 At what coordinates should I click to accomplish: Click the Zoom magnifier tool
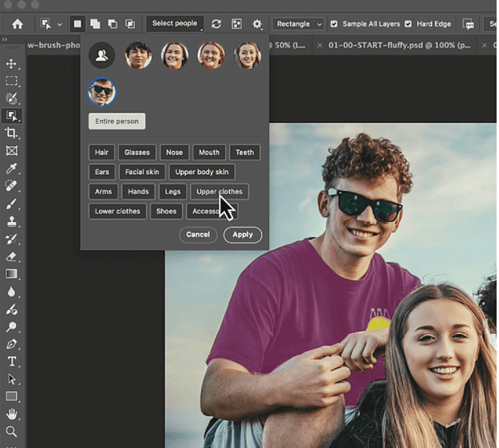11,432
